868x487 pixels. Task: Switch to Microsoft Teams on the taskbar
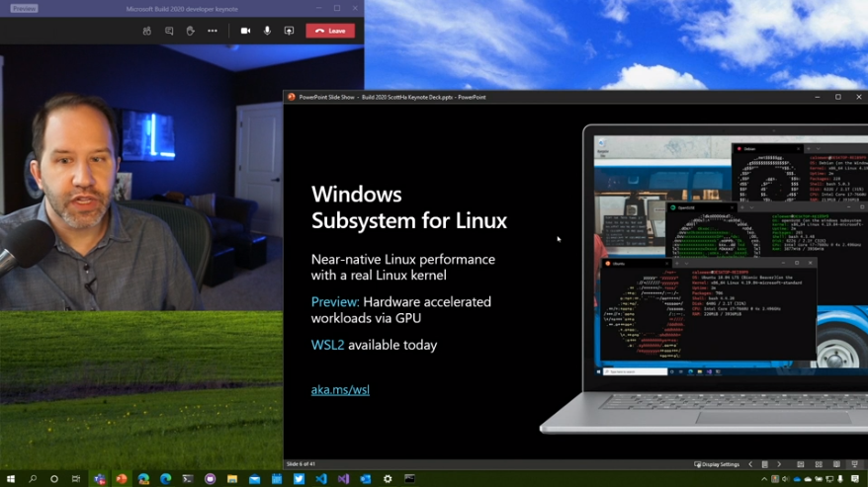click(x=100, y=479)
